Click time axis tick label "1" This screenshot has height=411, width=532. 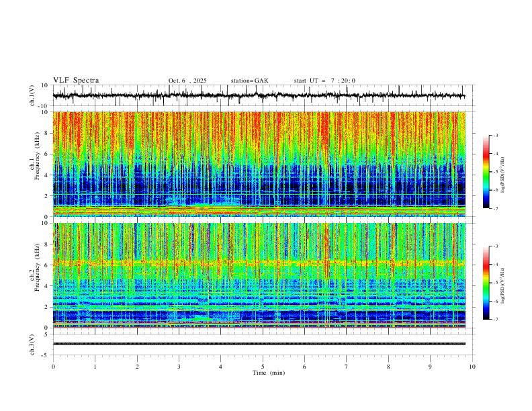95,367
